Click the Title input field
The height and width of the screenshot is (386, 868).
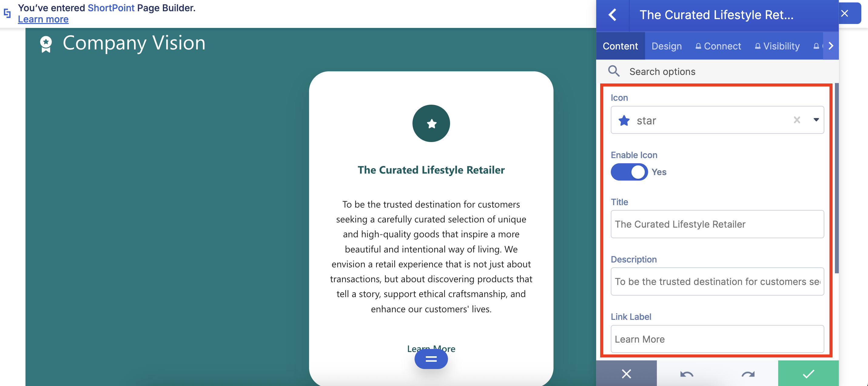pos(717,224)
